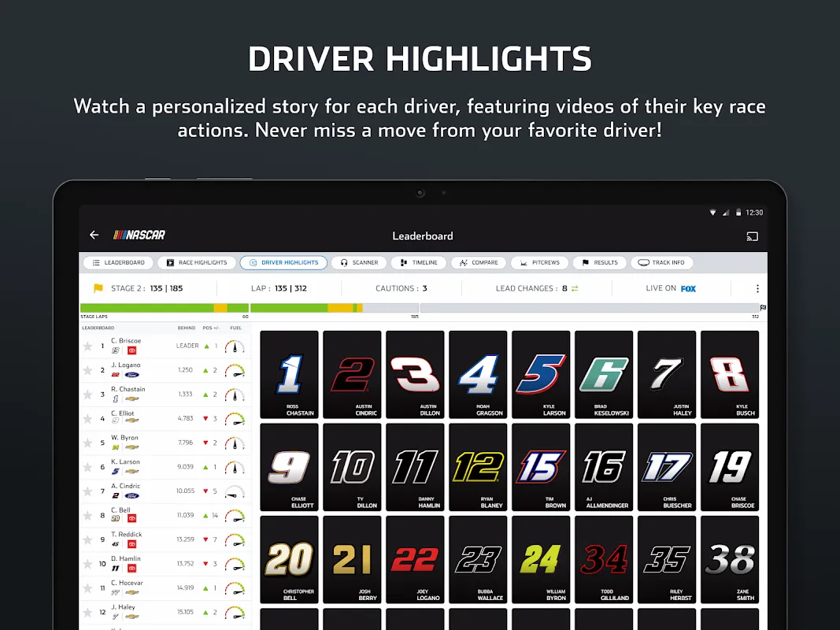The width and height of the screenshot is (840, 630).
Task: Click the NASCAR logo
Action: tap(140, 235)
